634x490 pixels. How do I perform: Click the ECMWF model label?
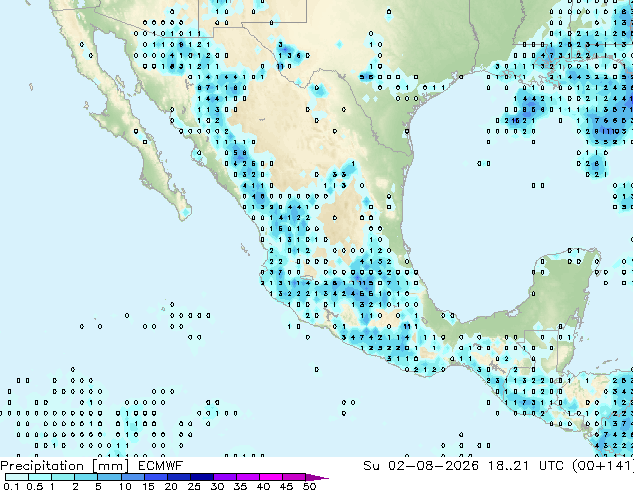coord(161,466)
